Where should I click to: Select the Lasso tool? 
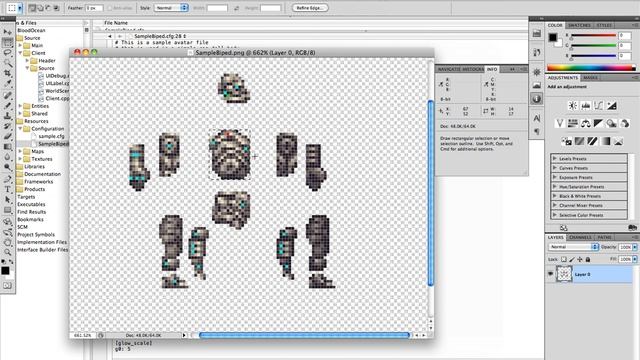[x=7, y=53]
